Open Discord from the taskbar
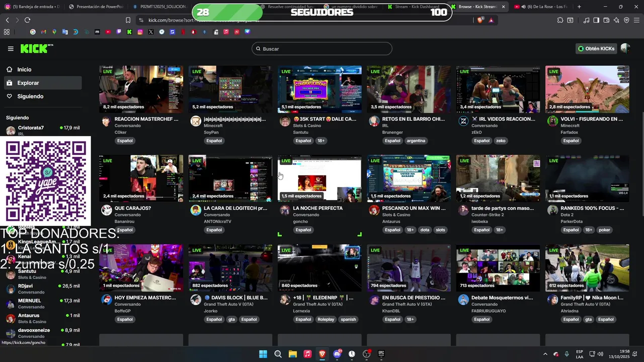 point(337,354)
